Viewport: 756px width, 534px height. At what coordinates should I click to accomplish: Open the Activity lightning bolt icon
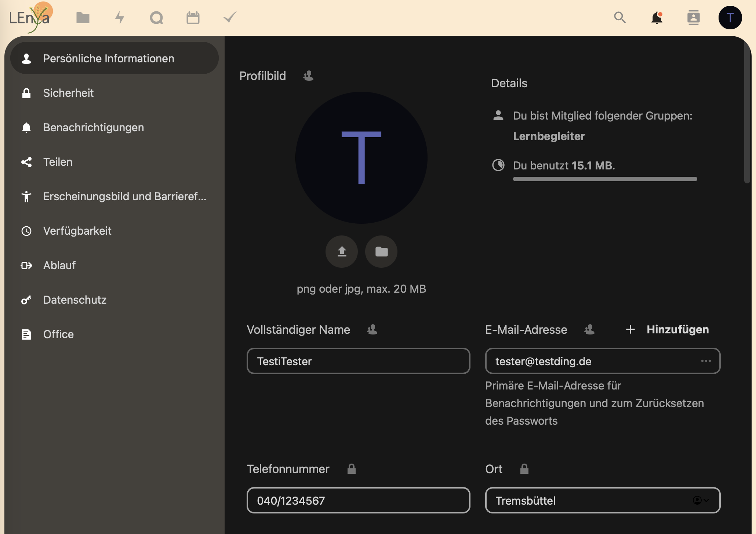pyautogui.click(x=120, y=18)
